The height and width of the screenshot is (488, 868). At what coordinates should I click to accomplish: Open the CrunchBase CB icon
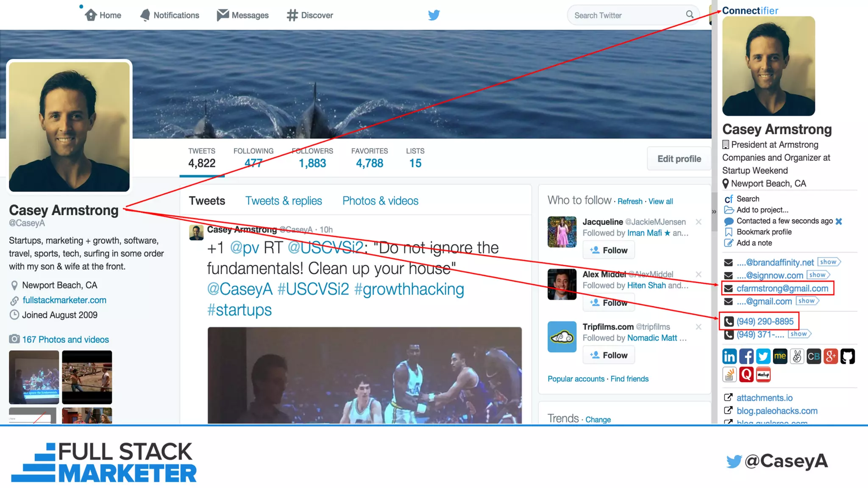[814, 356]
